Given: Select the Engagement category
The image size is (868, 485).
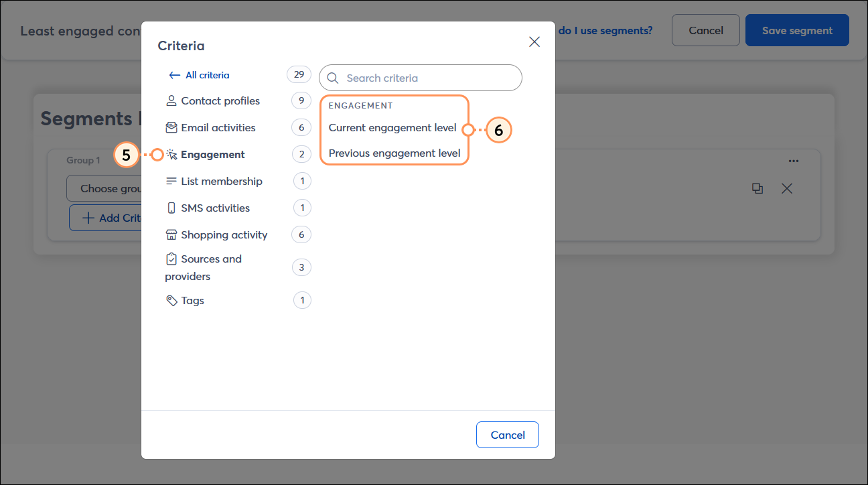Looking at the screenshot, I should point(213,154).
